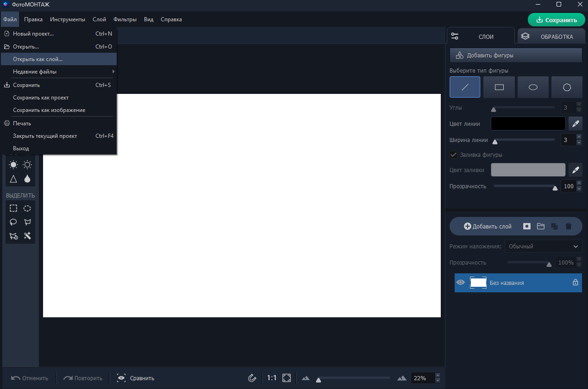
Task: Toggle lock on 'Без названия' layer
Action: 575,282
